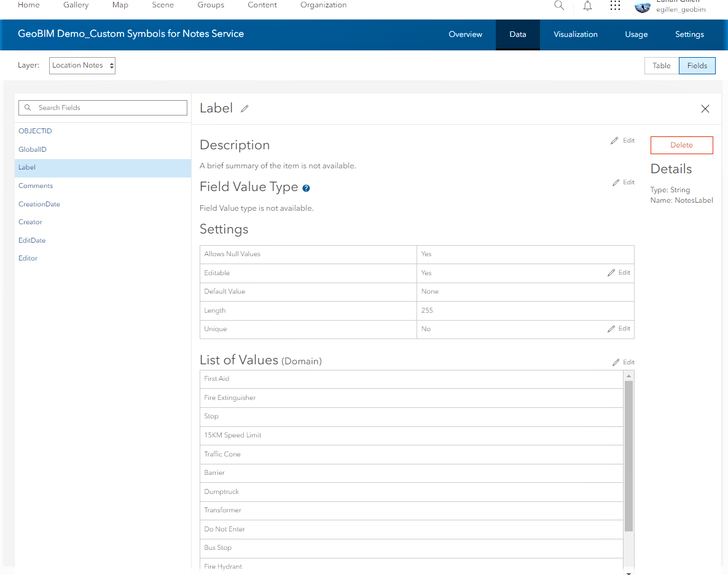The width and height of the screenshot is (728, 575).
Task: Close the Label field details panel
Action: [705, 109]
